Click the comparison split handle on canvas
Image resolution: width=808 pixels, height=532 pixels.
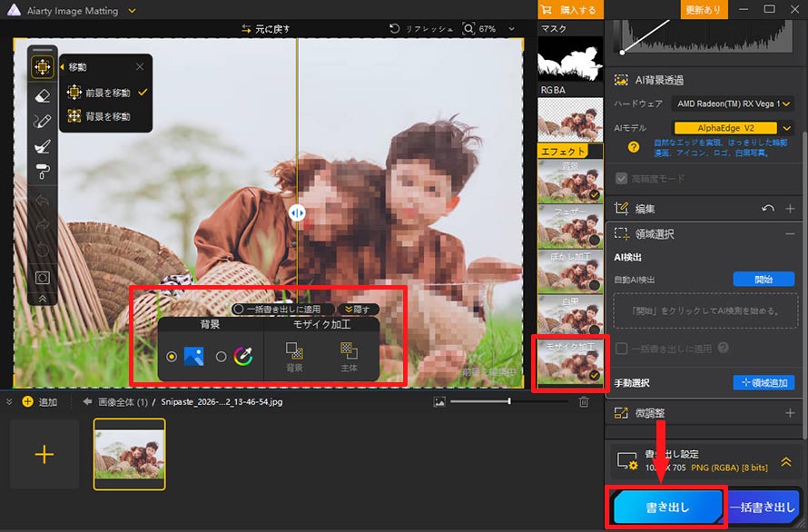297,212
